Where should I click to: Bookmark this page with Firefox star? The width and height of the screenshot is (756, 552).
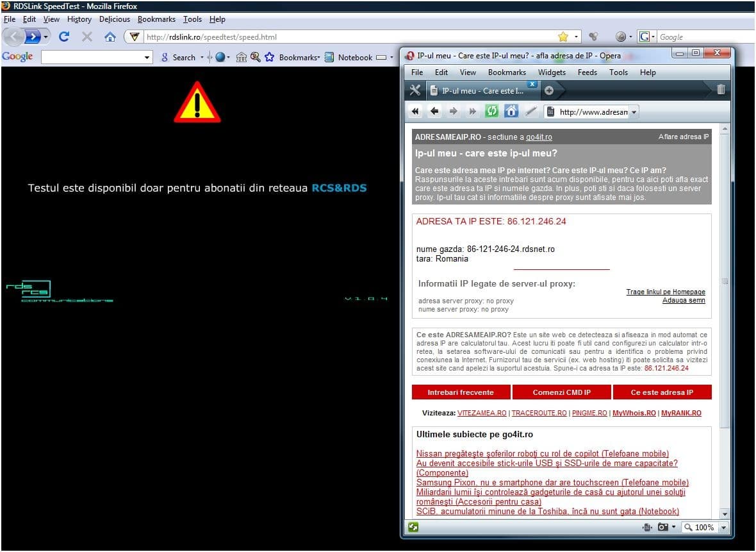coord(563,37)
